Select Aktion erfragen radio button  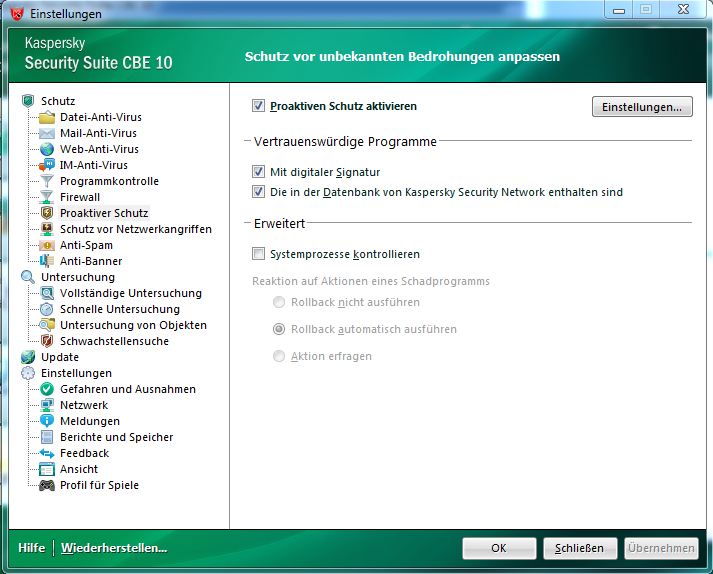279,356
